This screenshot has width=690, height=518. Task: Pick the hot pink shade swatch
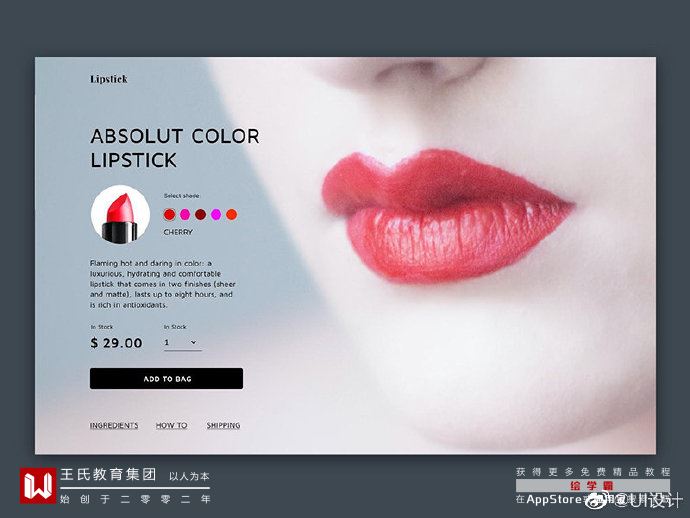point(185,214)
